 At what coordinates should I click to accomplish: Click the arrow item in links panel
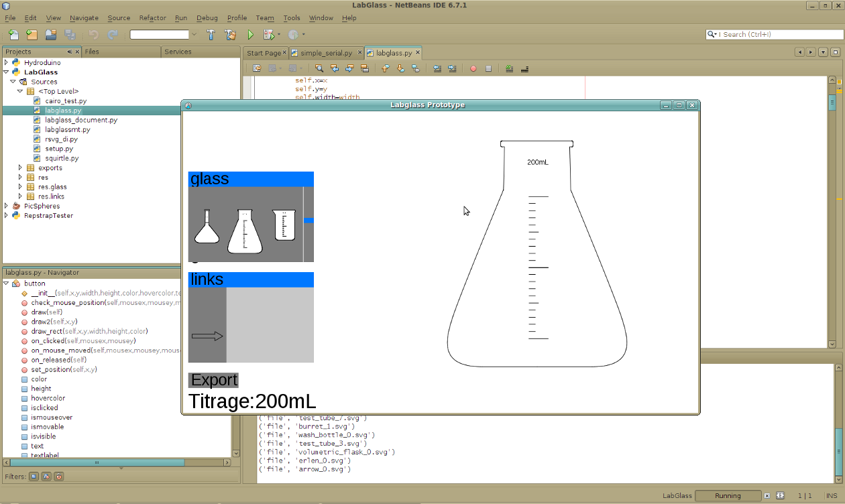pos(207,336)
